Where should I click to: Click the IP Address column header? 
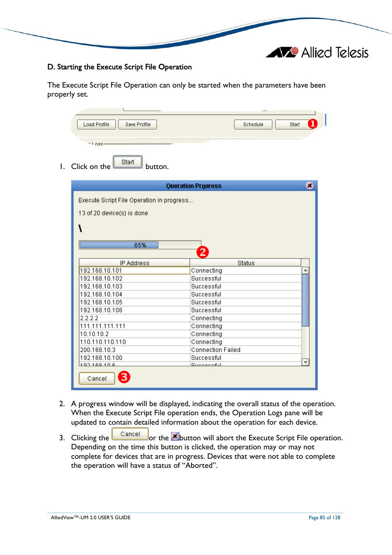point(134,263)
